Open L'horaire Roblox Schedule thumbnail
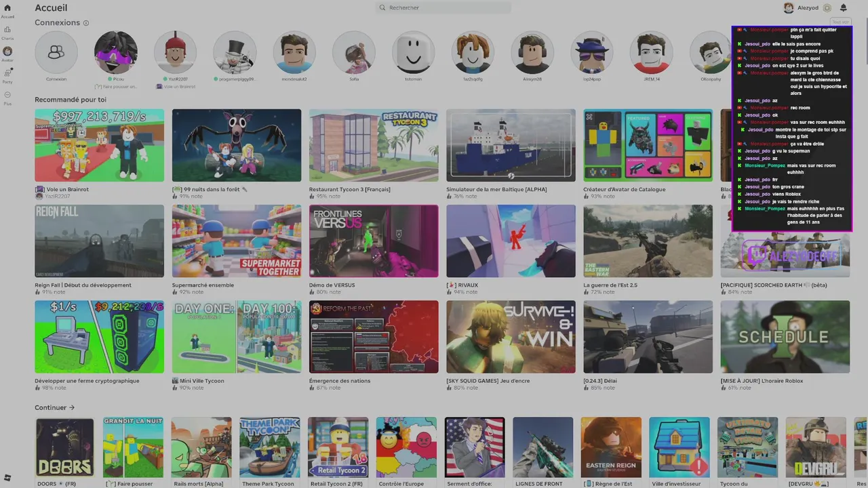 pyautogui.click(x=785, y=336)
